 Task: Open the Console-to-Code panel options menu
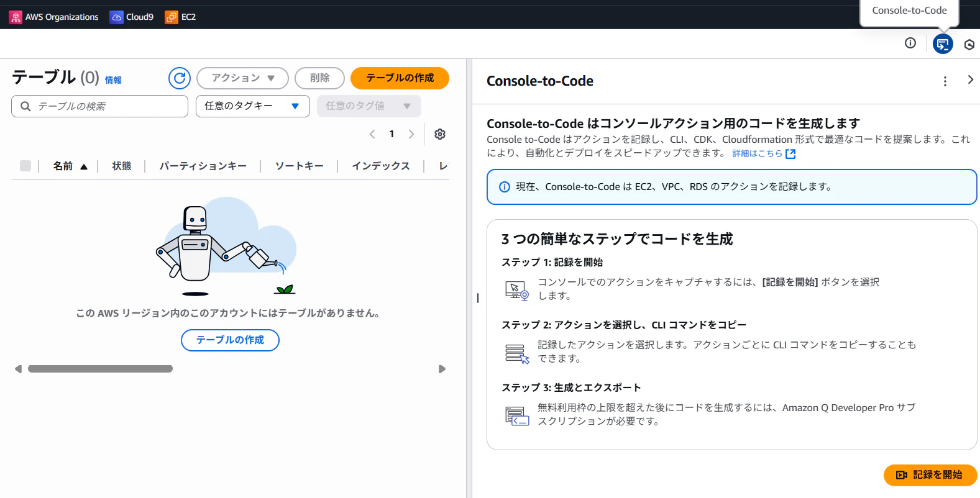[945, 81]
